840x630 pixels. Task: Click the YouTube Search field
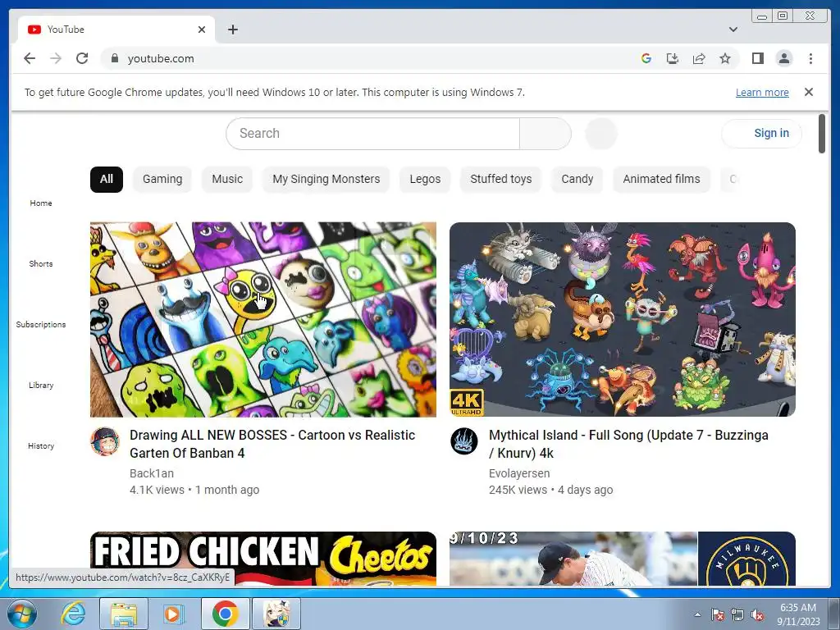[373, 134]
